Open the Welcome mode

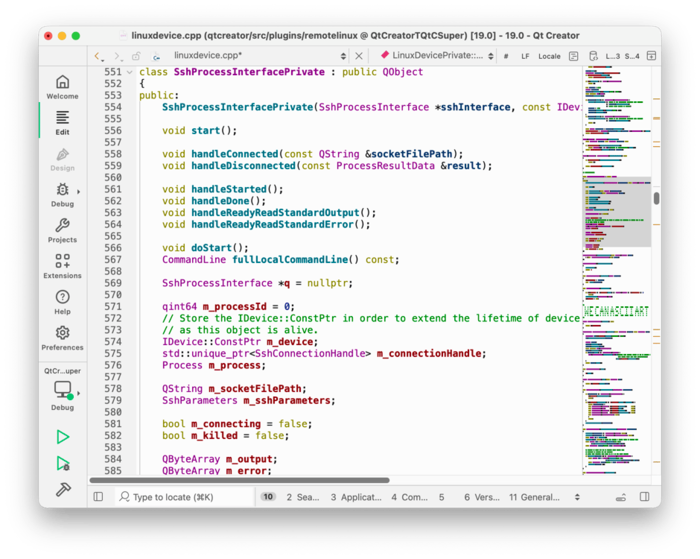(62, 87)
